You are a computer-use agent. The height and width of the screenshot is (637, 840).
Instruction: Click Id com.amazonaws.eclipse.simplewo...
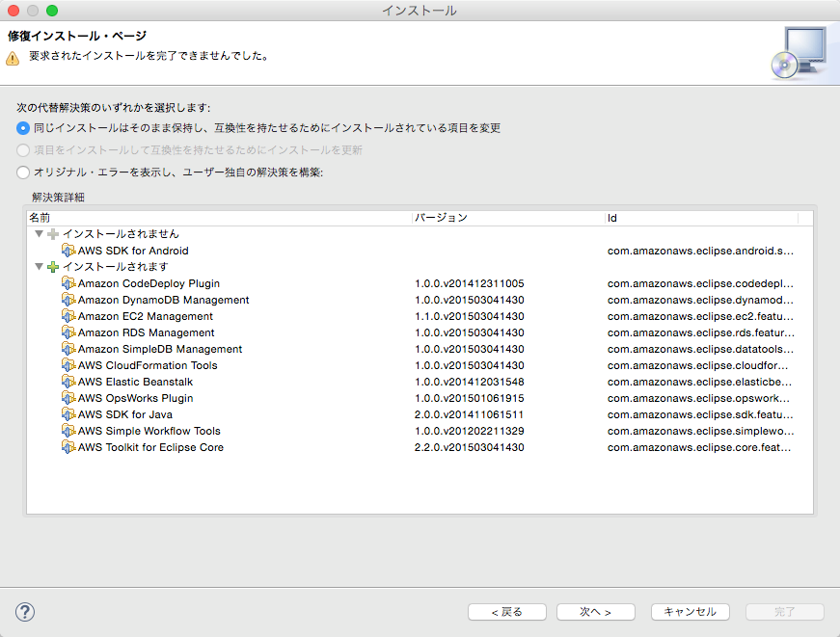coord(701,431)
